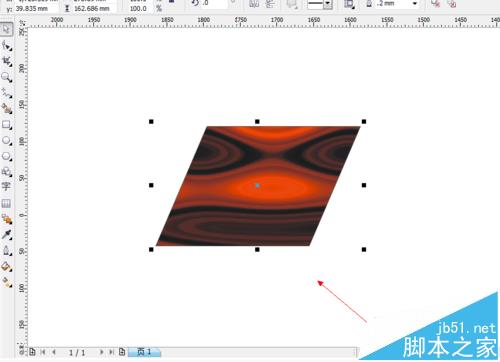
Task: Click the center marker of the parallelogram
Action: click(x=257, y=185)
